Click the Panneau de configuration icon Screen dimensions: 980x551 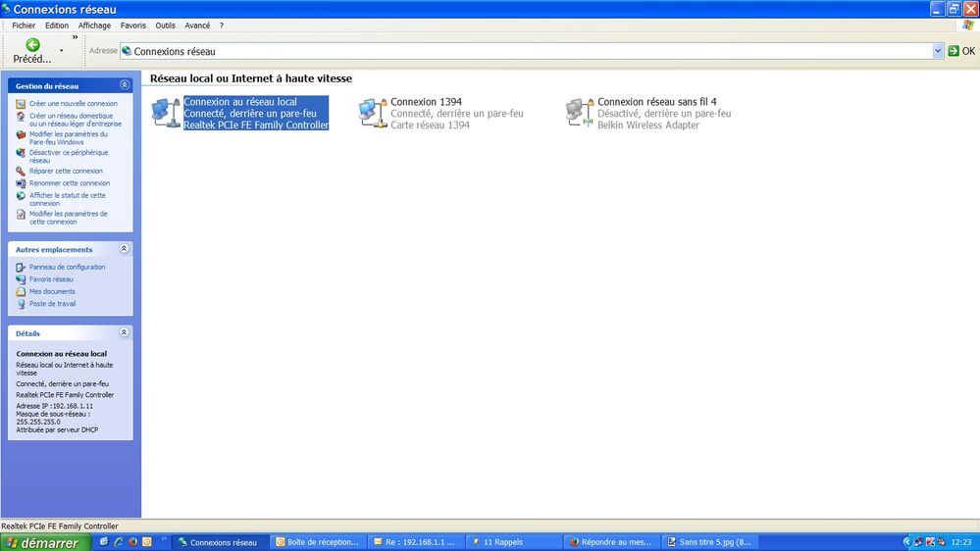[21, 268]
